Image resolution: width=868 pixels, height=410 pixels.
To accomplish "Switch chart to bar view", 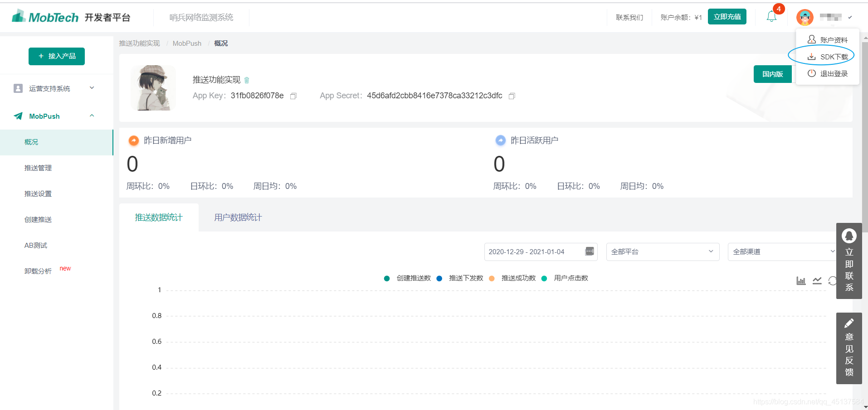I will click(801, 281).
